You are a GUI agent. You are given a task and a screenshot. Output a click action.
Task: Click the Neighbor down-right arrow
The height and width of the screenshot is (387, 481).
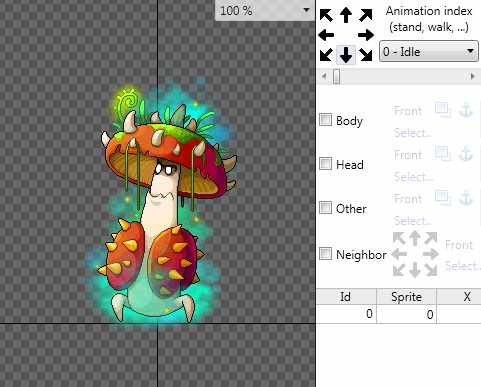tap(431, 270)
